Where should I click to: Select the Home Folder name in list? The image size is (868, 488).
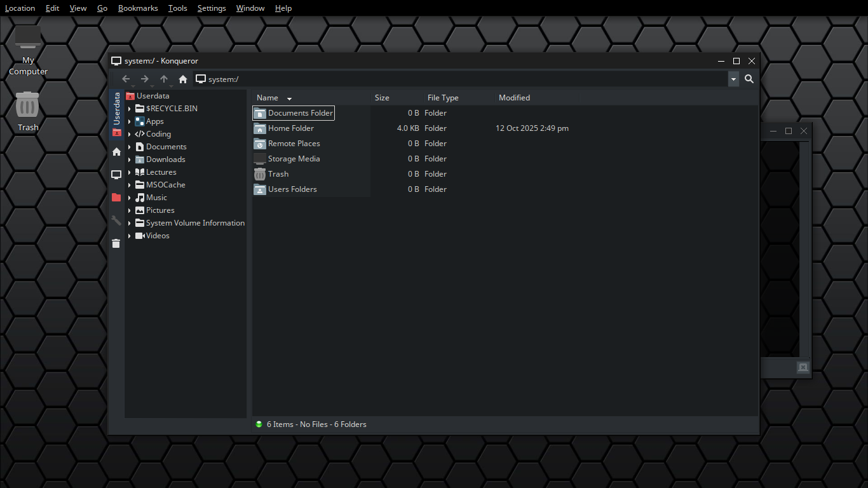point(291,128)
